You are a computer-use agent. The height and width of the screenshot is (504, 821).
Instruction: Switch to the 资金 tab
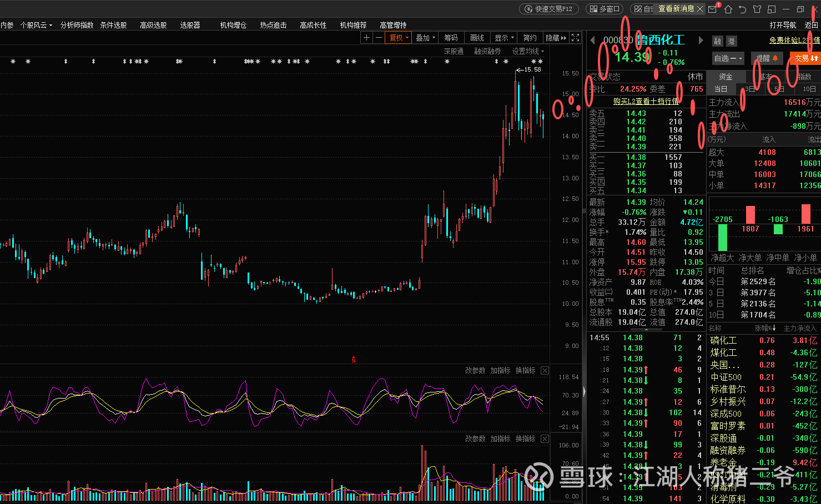[x=726, y=77]
